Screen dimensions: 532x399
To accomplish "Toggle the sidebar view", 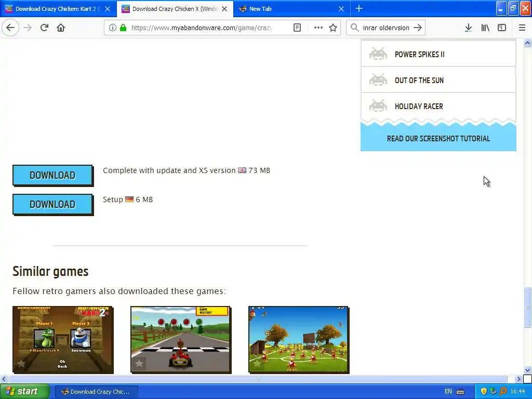I will point(502,28).
